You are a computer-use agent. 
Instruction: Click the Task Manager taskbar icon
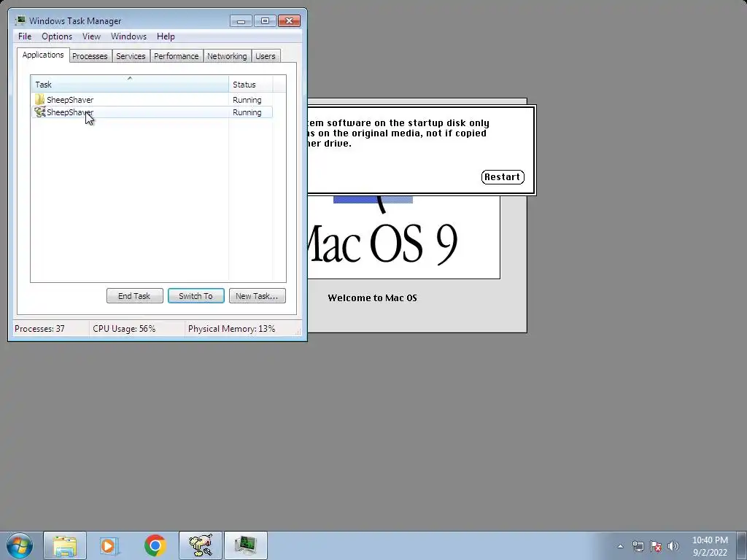245,545
